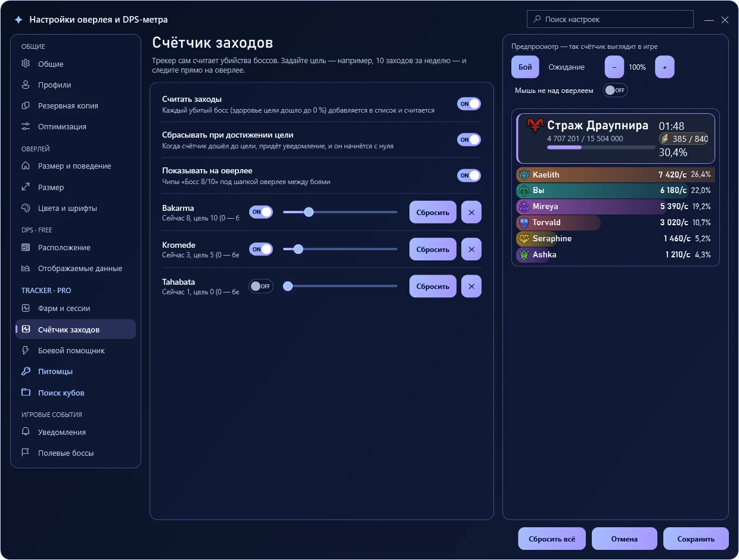Click the palette icon beside Цвета и шрифты
The width and height of the screenshot is (739, 560).
(26, 208)
